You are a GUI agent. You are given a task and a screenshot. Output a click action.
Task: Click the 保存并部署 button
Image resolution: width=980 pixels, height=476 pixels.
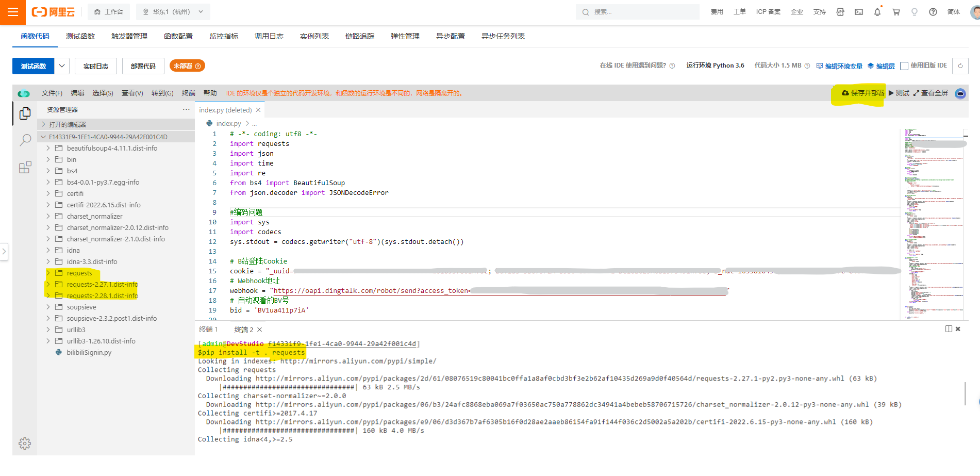(863, 93)
